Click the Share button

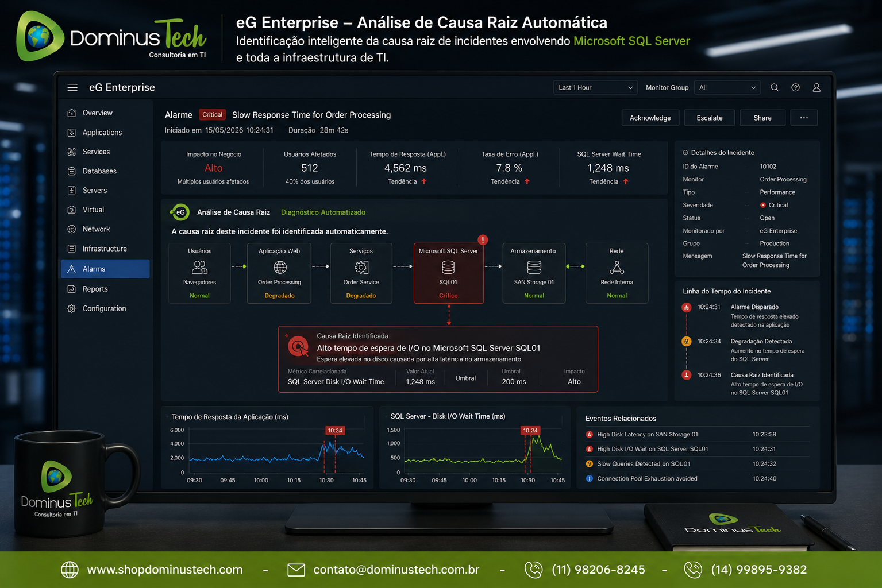pos(762,118)
